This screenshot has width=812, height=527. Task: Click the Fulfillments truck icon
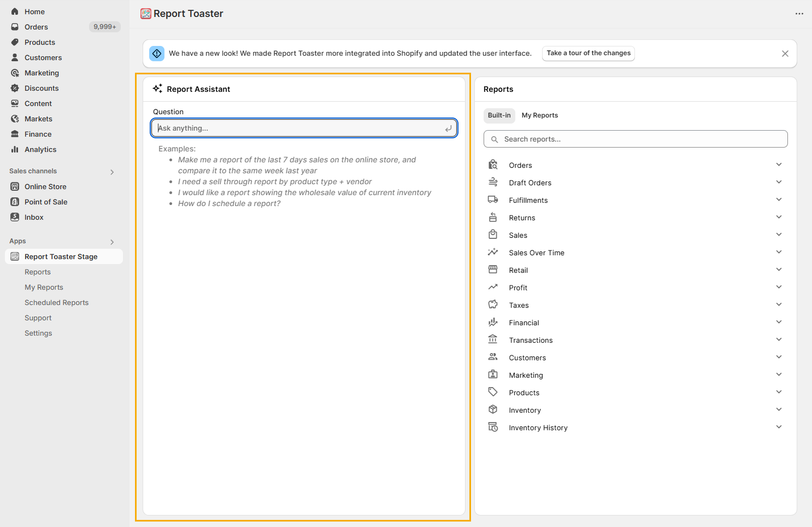click(493, 200)
